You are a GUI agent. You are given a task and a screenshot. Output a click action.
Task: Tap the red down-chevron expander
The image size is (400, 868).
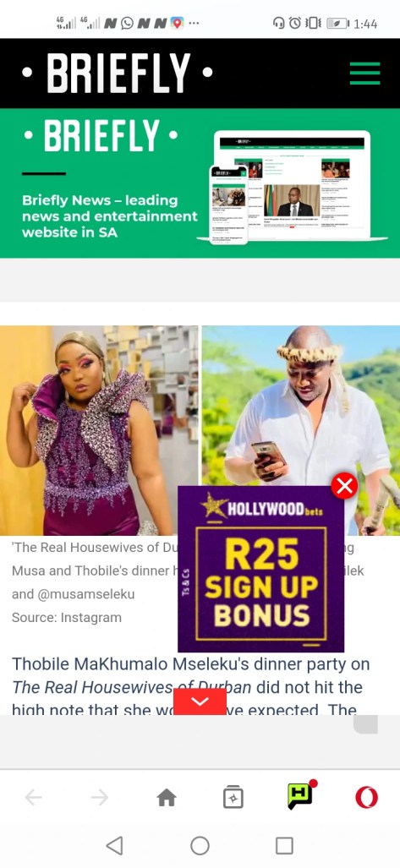pos(200,701)
